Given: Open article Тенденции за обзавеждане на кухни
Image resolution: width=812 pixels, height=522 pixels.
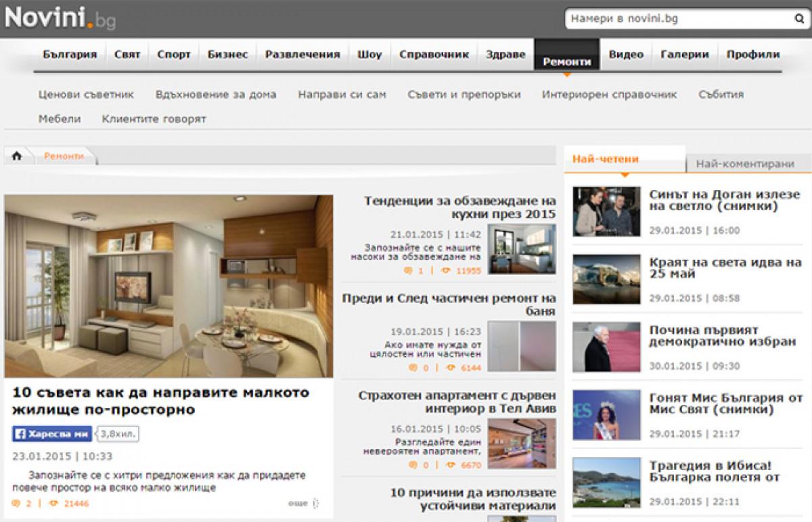Looking at the screenshot, I should [x=459, y=207].
